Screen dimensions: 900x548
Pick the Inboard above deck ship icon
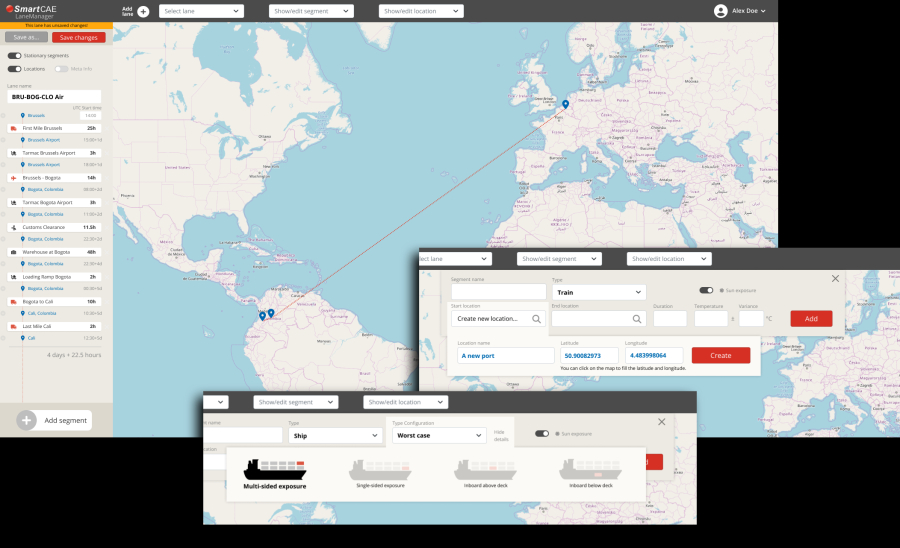pyautogui.click(x=485, y=469)
